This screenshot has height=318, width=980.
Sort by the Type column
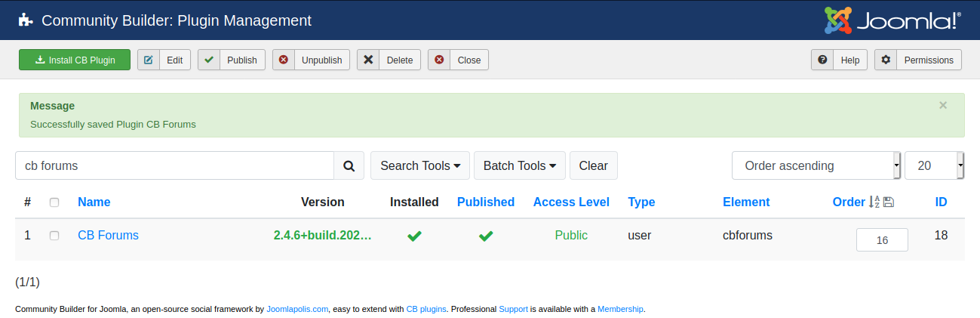point(641,202)
